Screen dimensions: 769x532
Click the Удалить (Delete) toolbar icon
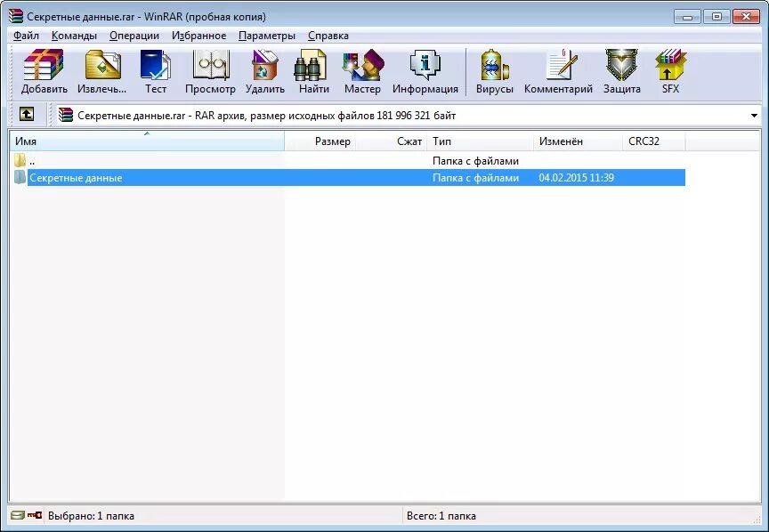tap(265, 71)
